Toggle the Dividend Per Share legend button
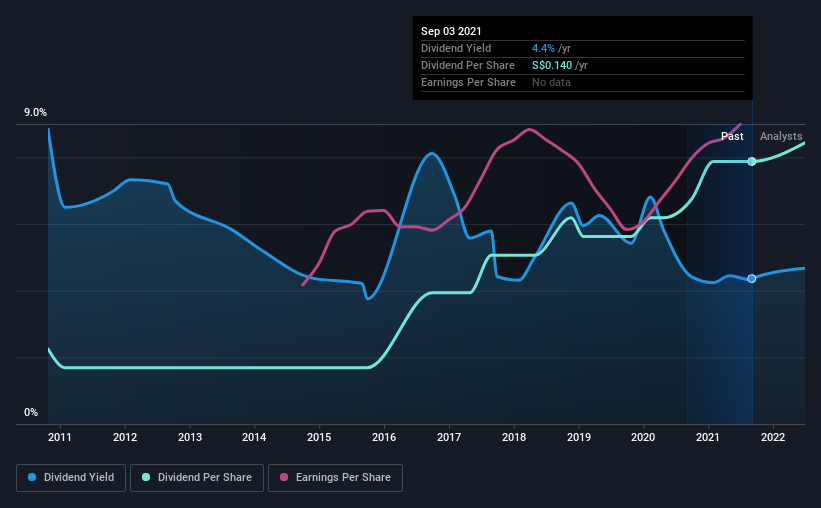This screenshot has width=821, height=508. 197,478
